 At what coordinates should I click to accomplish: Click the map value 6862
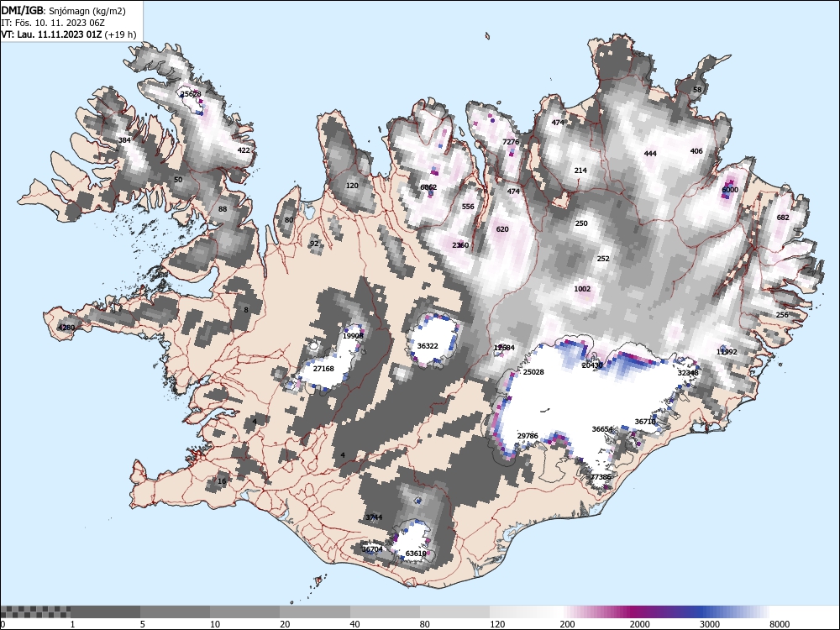pos(428,187)
